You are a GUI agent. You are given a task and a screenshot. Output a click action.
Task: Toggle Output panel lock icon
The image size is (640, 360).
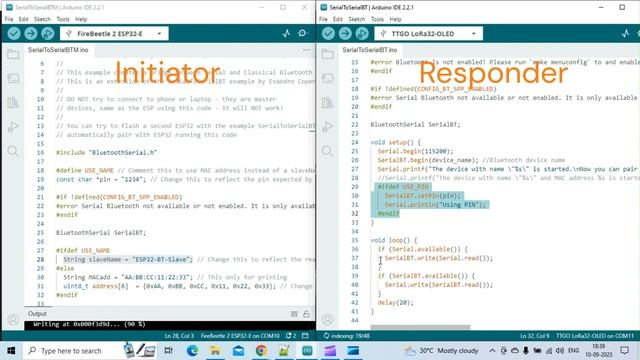point(306,314)
